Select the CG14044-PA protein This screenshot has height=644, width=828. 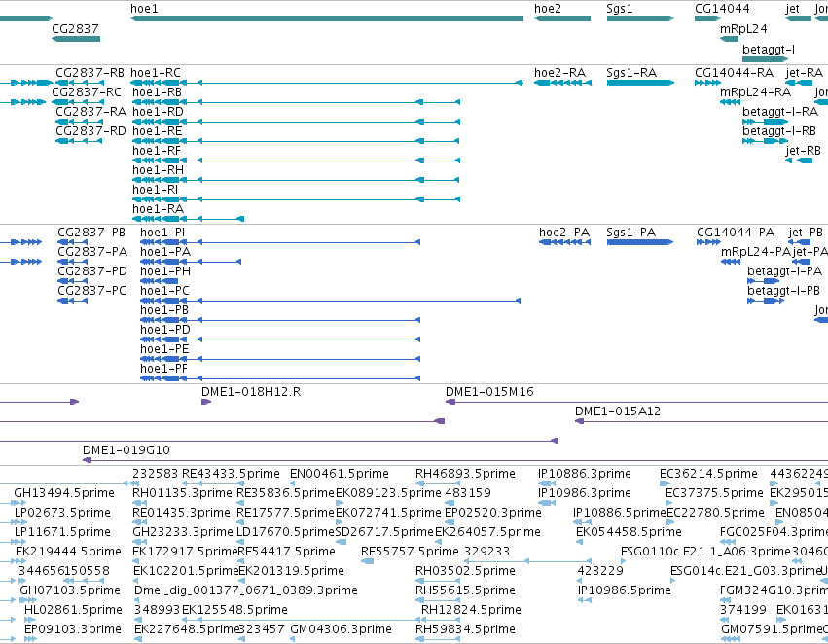[x=708, y=242]
